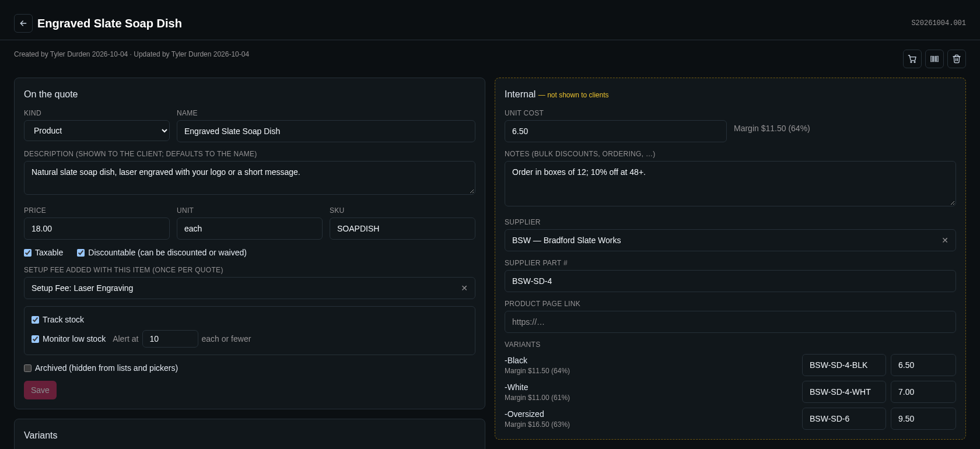
Task: Select the SKU field SOAPDISH
Action: tap(402, 229)
